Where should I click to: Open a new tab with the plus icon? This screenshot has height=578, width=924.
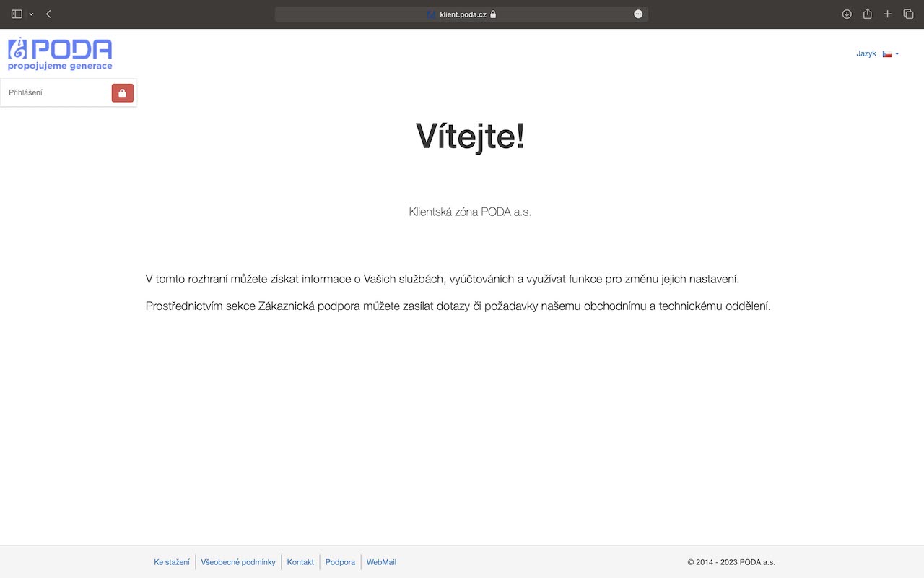click(x=888, y=14)
